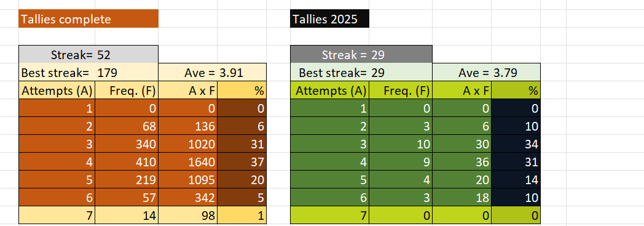The width and height of the screenshot is (644, 226).
Task: Select the 2025 percent cell showing 34
Action: pyautogui.click(x=516, y=143)
